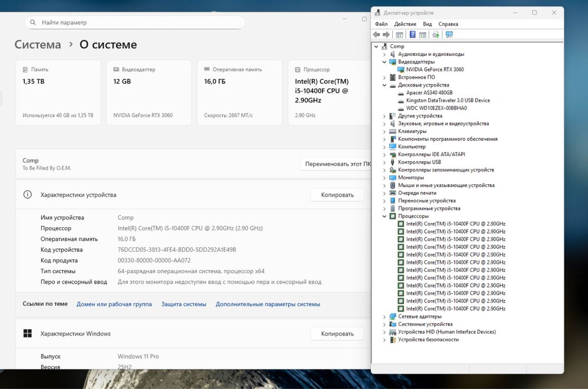This screenshot has width=588, height=389.
Task: Click the add drivers icon showing device with green arrow
Action: [x=436, y=35]
